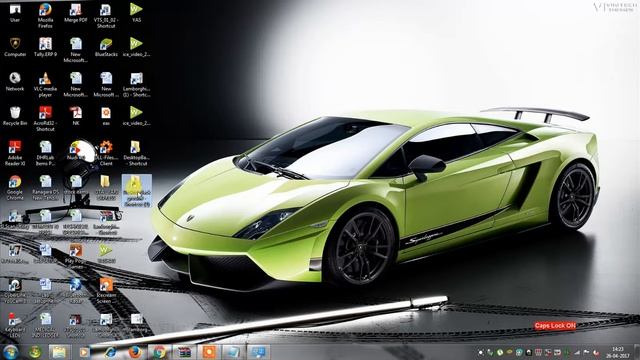Launch Mozilla Firefox from the desktop
Screen dimensions: 640x360
45,16
